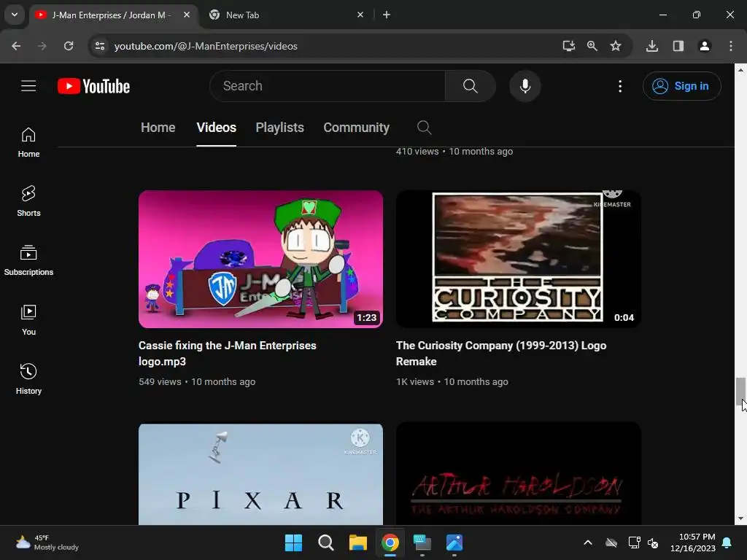
Task: Open the zoom magnifier icon in address bar
Action: pos(592,46)
